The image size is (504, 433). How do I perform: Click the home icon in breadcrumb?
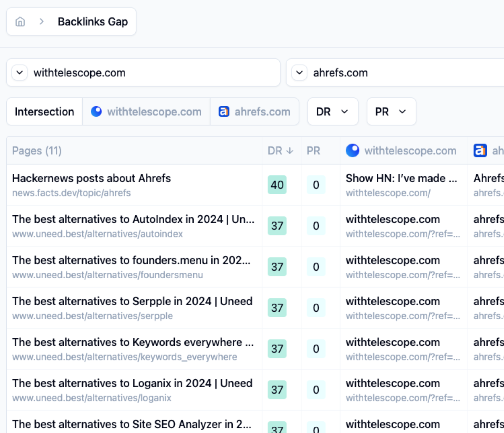(20, 22)
